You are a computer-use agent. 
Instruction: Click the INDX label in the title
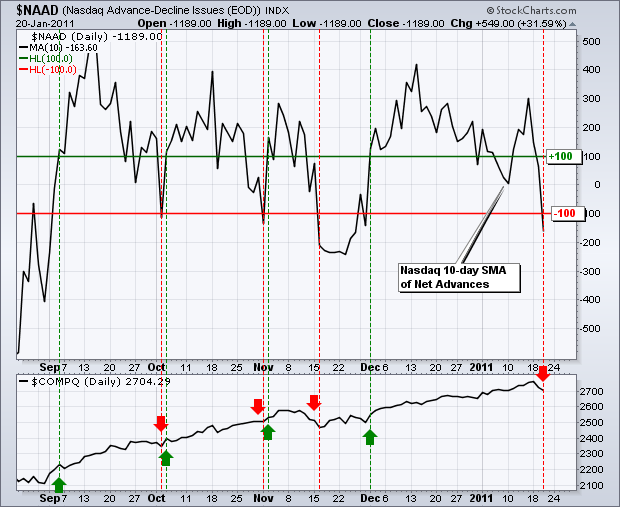click(277, 11)
